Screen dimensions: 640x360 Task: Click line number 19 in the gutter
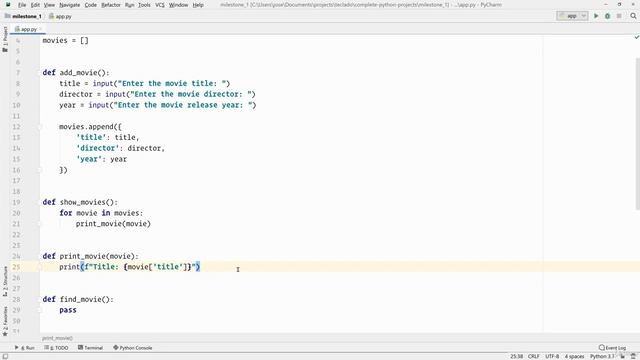point(16,202)
